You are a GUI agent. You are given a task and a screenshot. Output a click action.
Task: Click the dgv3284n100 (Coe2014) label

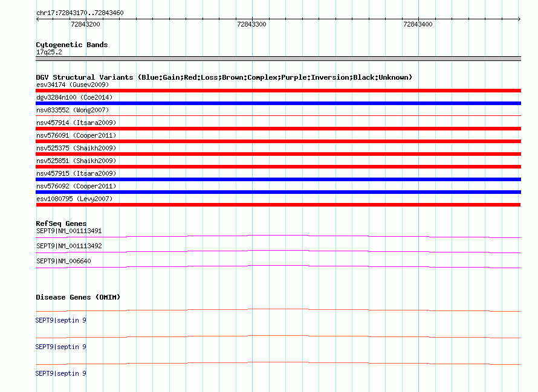tap(74, 97)
